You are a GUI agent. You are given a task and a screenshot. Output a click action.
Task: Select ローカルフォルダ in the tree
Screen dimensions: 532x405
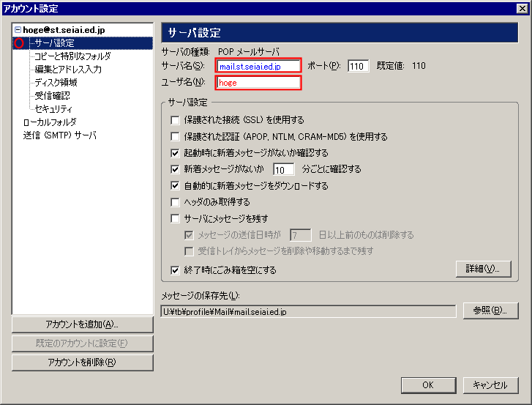(x=50, y=122)
